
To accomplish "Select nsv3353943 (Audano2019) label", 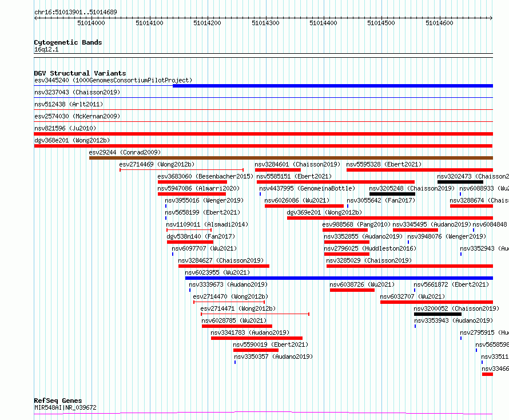I will point(454,320).
